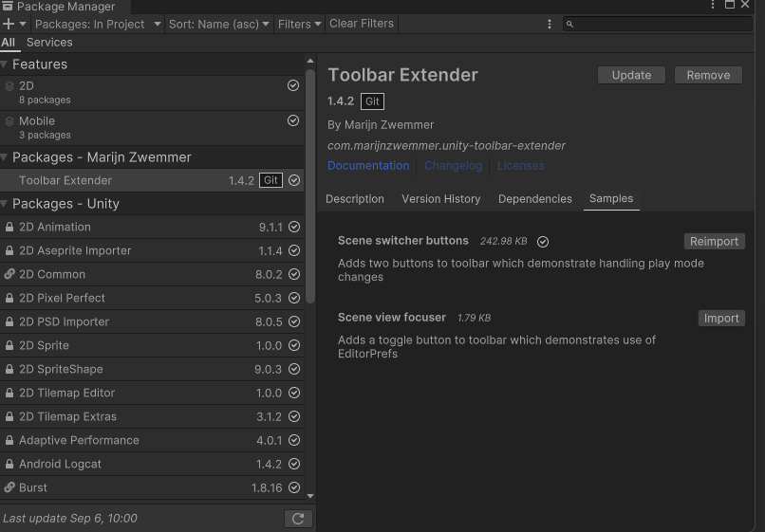Click the installed checkmark on Mobile feature

[x=292, y=120]
